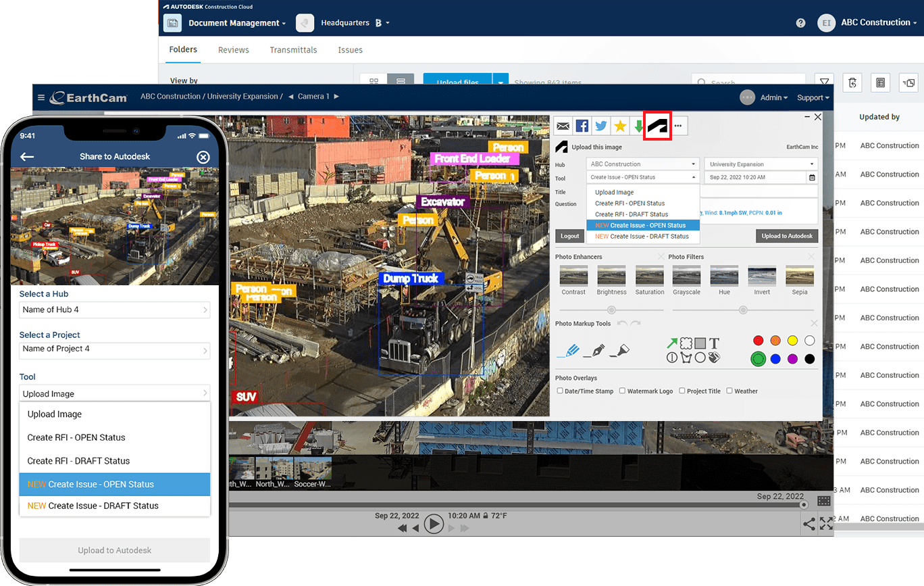Open the Issues tab
Screen dimensions: 924x586
click(x=350, y=49)
